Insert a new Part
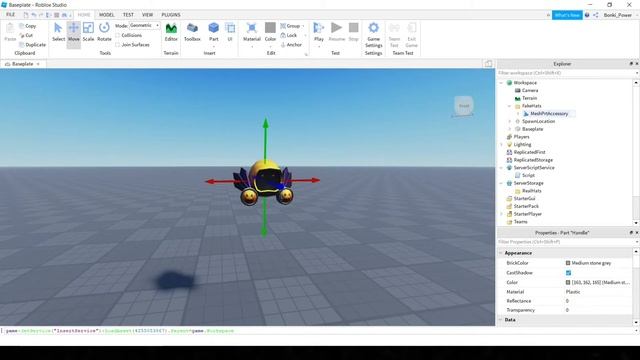This screenshot has height=360, width=640. tap(213, 32)
